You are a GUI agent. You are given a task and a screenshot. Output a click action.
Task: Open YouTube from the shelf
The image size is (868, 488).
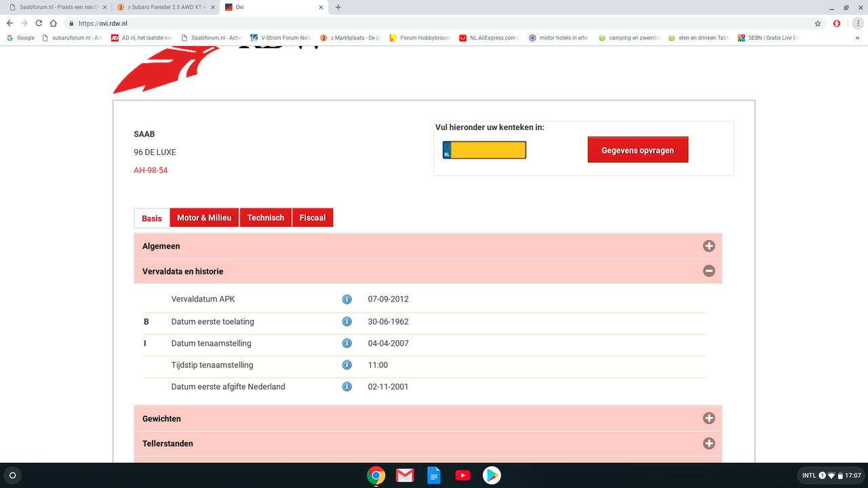coord(462,475)
